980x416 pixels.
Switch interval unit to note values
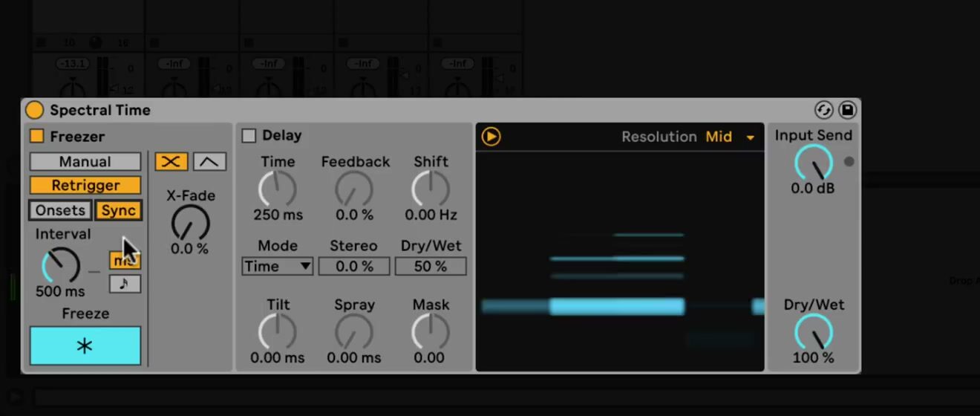[125, 284]
